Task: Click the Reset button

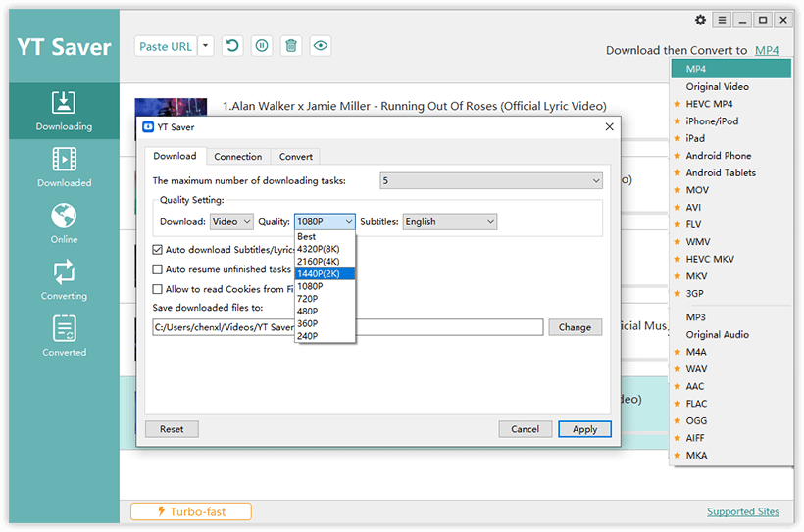Action: [x=172, y=429]
